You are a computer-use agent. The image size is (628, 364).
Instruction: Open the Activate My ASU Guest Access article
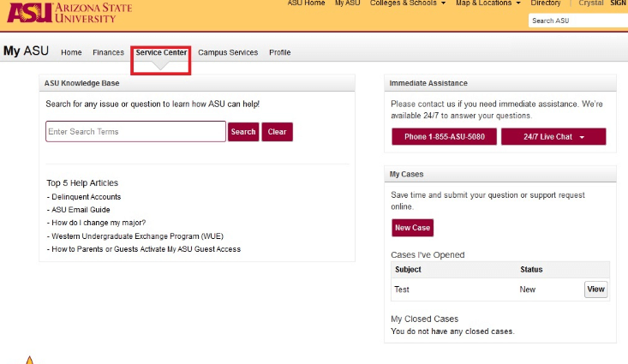147,249
